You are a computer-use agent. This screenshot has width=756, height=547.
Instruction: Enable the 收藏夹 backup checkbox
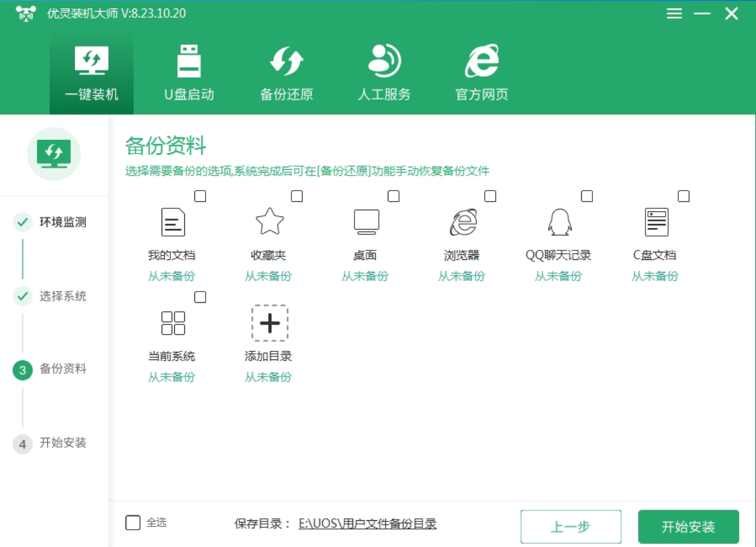tap(297, 196)
